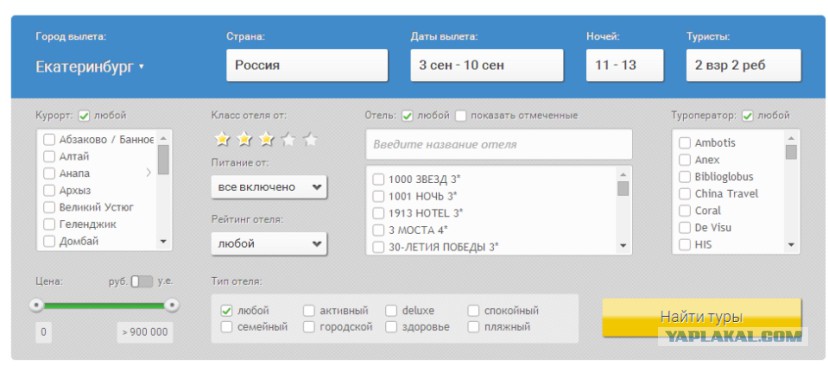Open the Рейтинг отеля dropdown
The image size is (828, 366).
point(269,244)
